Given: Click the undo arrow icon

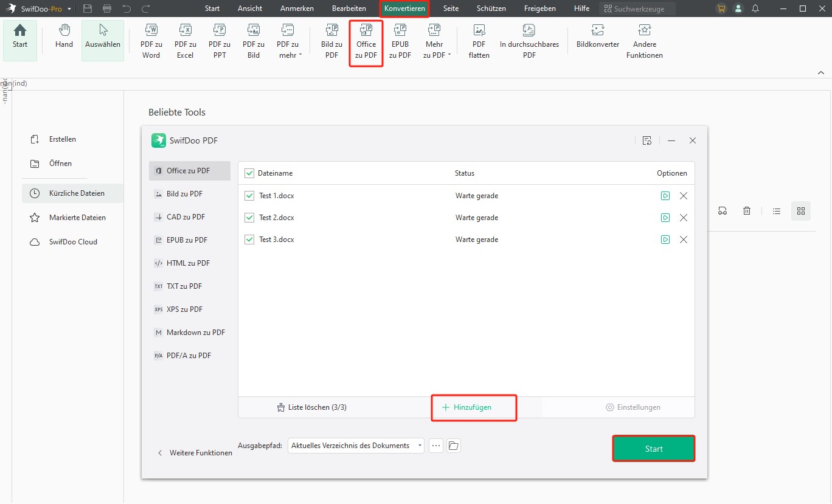Looking at the screenshot, I should click(127, 9).
